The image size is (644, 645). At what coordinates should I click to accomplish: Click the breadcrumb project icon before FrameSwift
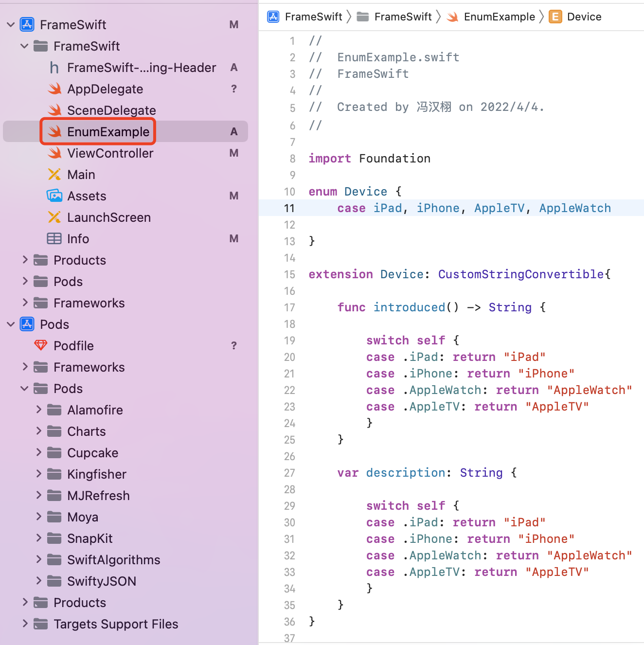pyautogui.click(x=273, y=17)
